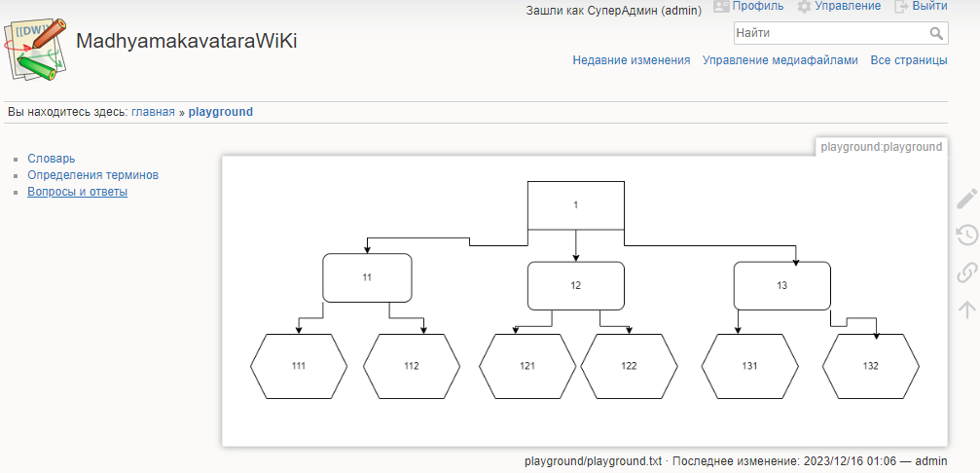Open Недавние изменения page

(631, 60)
